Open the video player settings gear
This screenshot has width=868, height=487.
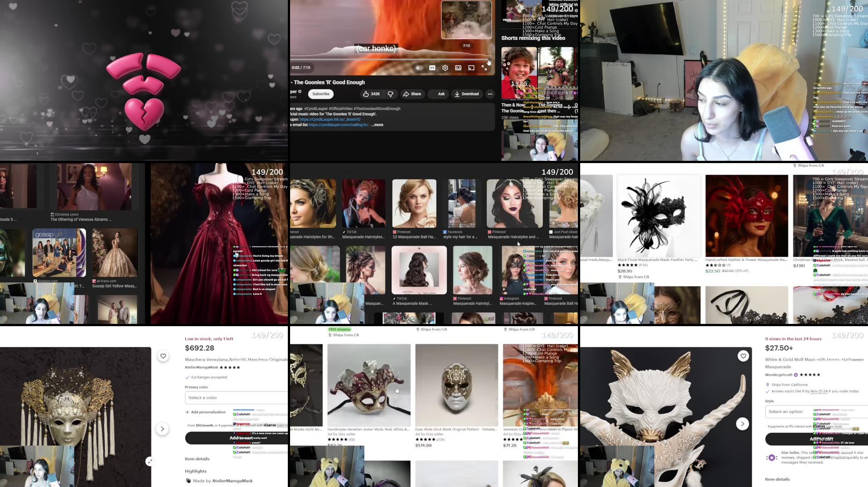445,67
